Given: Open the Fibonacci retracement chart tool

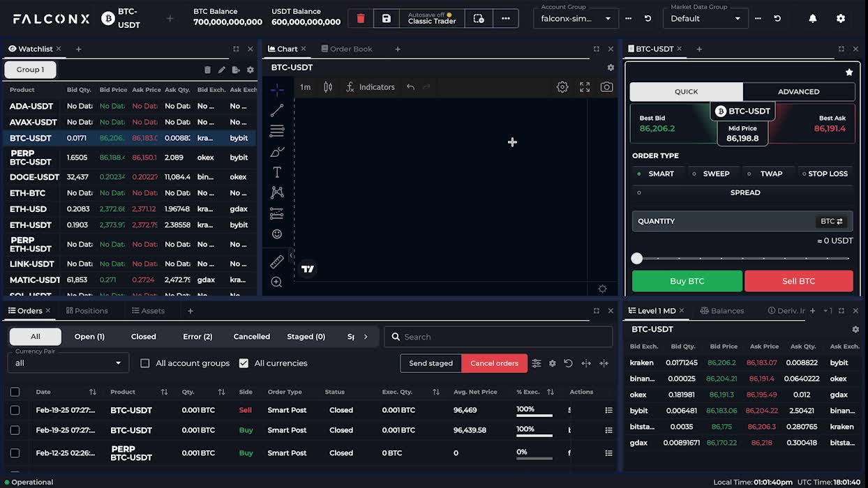Looking at the screenshot, I should [x=277, y=131].
